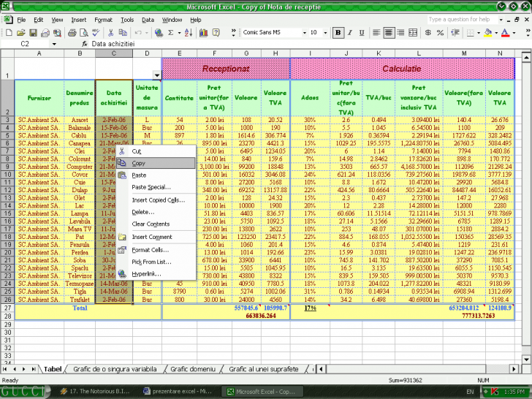Screen dimensions: 532x399
Task: Toggle Bold formatting button
Action: [338, 33]
